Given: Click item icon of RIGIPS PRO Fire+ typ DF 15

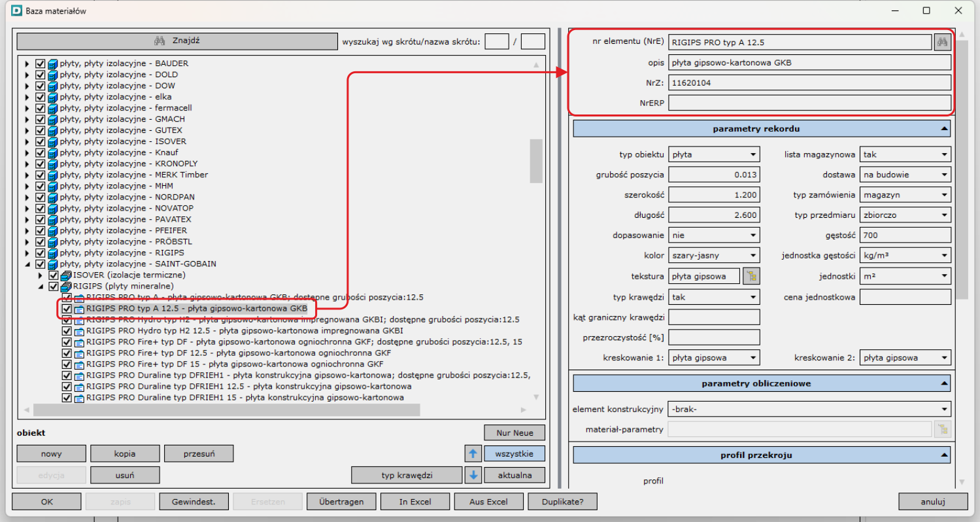Looking at the screenshot, I should click(x=79, y=364).
